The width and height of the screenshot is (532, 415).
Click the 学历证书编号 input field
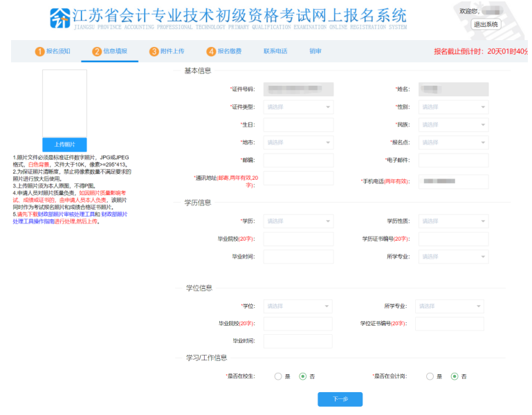tap(453, 239)
